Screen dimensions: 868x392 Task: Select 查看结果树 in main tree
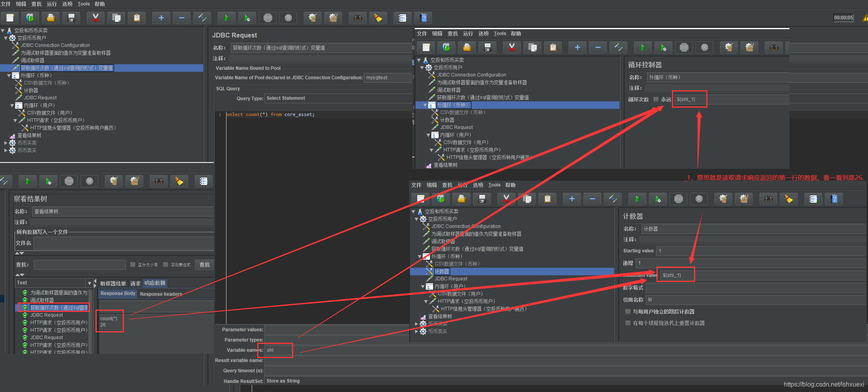pos(29,135)
